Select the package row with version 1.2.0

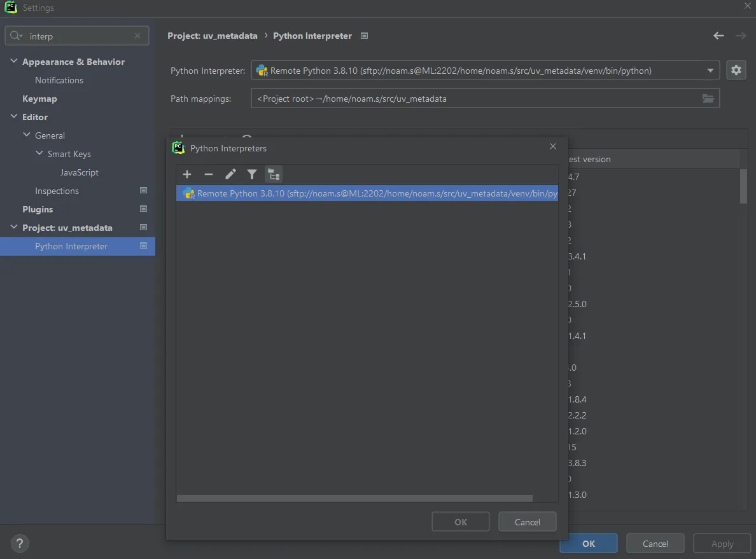tap(654, 431)
